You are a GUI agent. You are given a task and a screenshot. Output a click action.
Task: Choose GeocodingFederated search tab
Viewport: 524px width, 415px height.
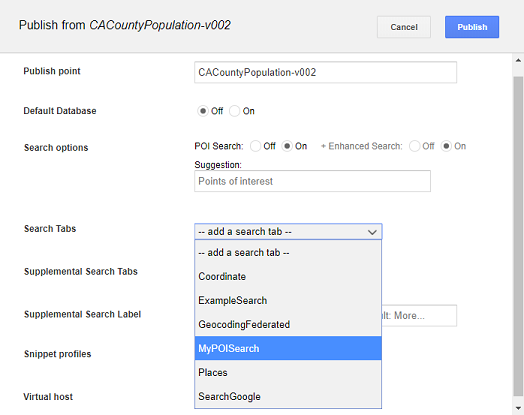tap(288, 324)
